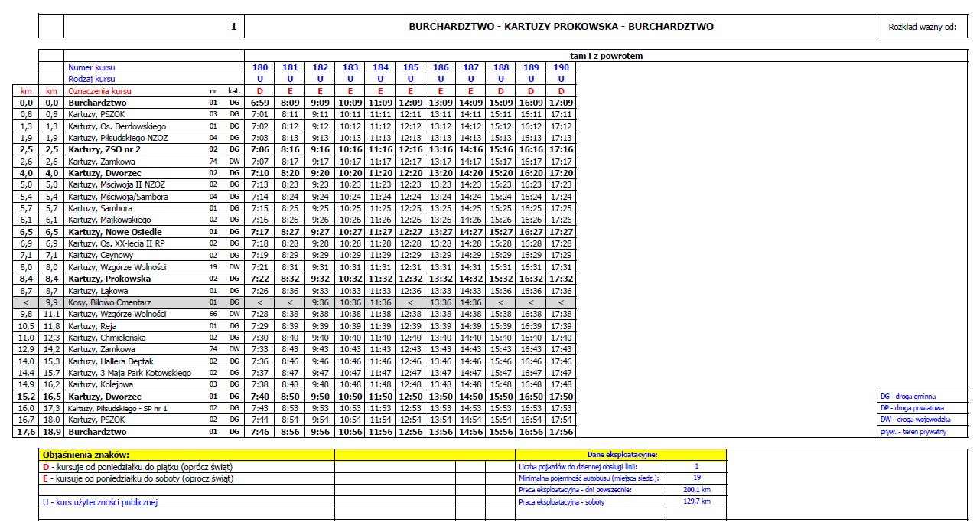This screenshot has width=980, height=529.
Task: Select the 'DP - droga powiatowa' legend entry
Action: (x=912, y=408)
